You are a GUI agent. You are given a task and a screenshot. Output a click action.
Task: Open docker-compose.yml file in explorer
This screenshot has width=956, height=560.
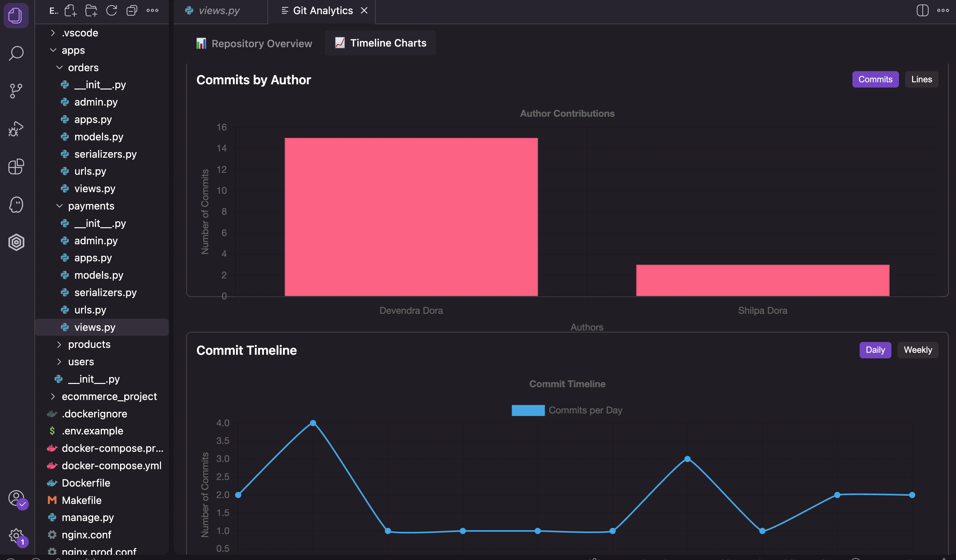tap(111, 466)
